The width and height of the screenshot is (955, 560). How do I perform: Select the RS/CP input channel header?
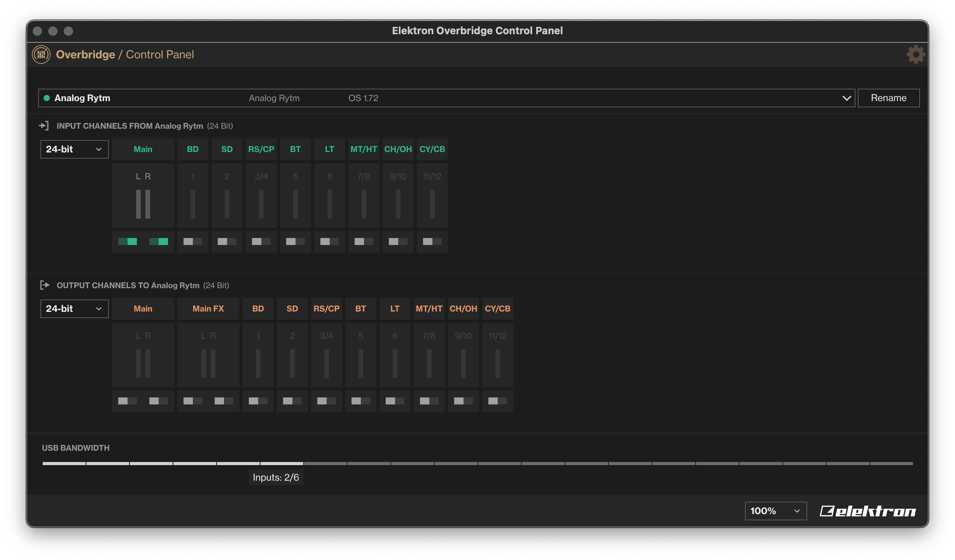pyautogui.click(x=261, y=149)
